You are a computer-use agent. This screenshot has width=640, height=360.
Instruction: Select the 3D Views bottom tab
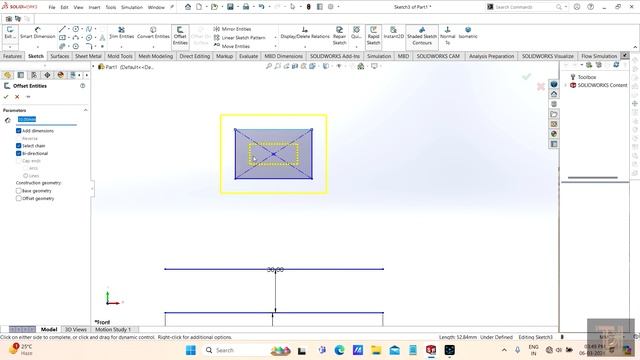pos(76,329)
